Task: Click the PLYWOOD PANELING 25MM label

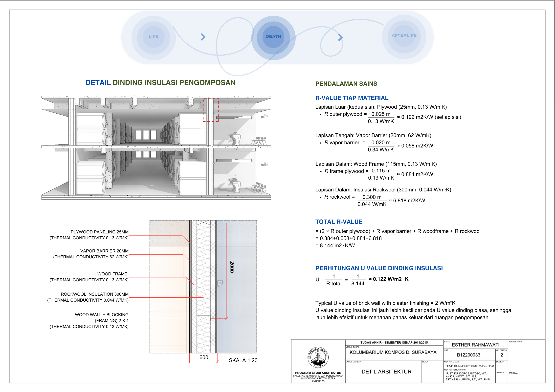Action: click(100, 232)
